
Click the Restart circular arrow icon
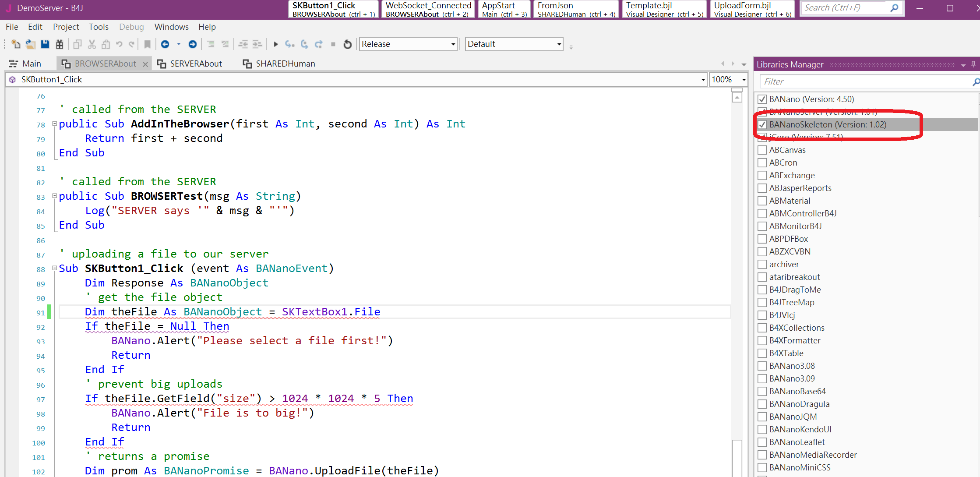[x=347, y=44]
